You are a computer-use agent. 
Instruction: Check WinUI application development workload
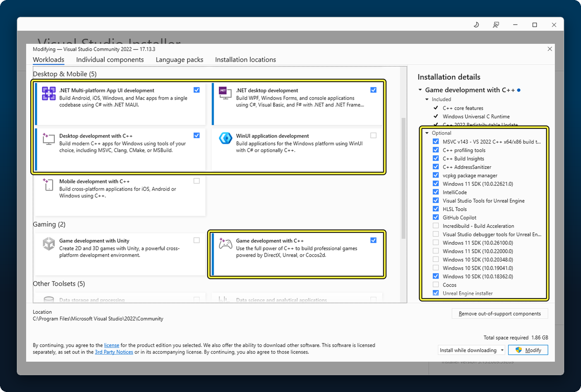pos(373,136)
